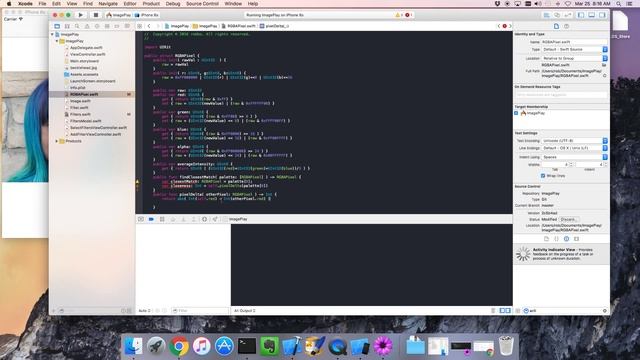Screen dimensions: 640x360
Task: Open the Editor menu
Action: [130, 4]
